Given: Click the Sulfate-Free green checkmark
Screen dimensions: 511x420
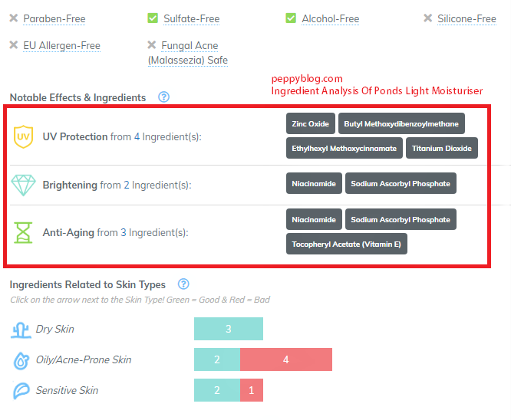Looking at the screenshot, I should pyautogui.click(x=153, y=18).
